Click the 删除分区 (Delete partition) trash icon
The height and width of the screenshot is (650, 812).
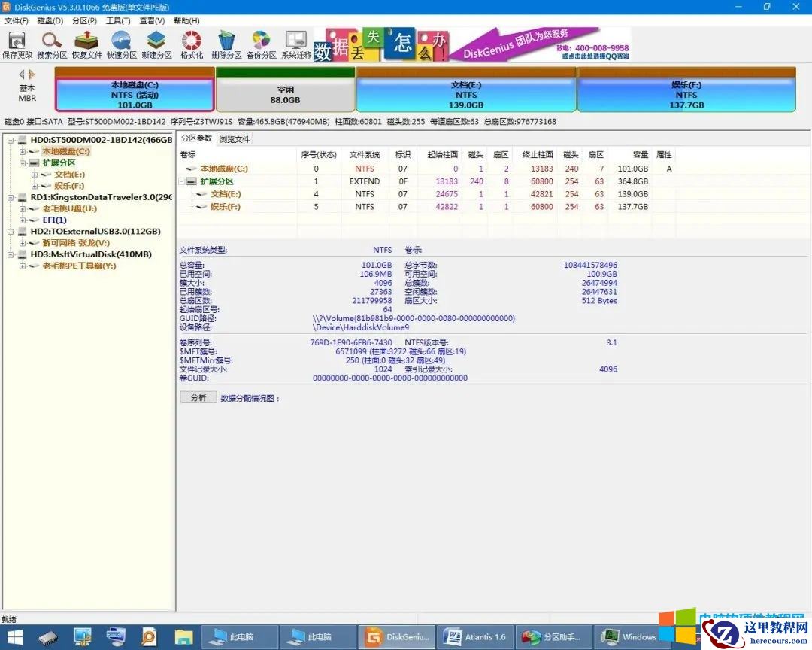(x=226, y=44)
